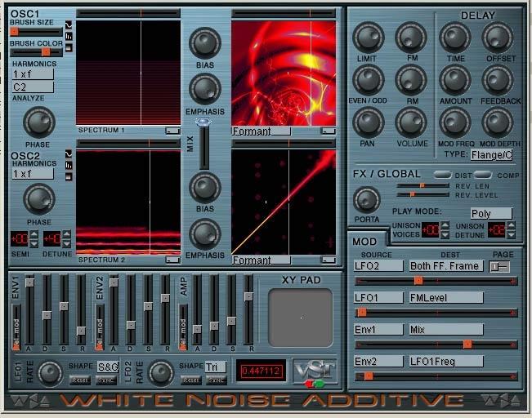
Task: Toggle the DIST effect switch
Action: tap(442, 175)
